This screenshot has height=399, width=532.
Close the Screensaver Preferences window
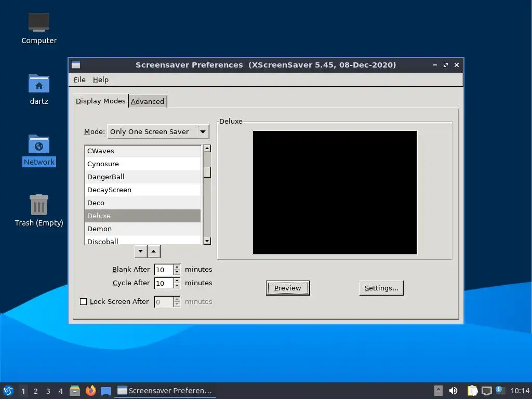point(457,65)
